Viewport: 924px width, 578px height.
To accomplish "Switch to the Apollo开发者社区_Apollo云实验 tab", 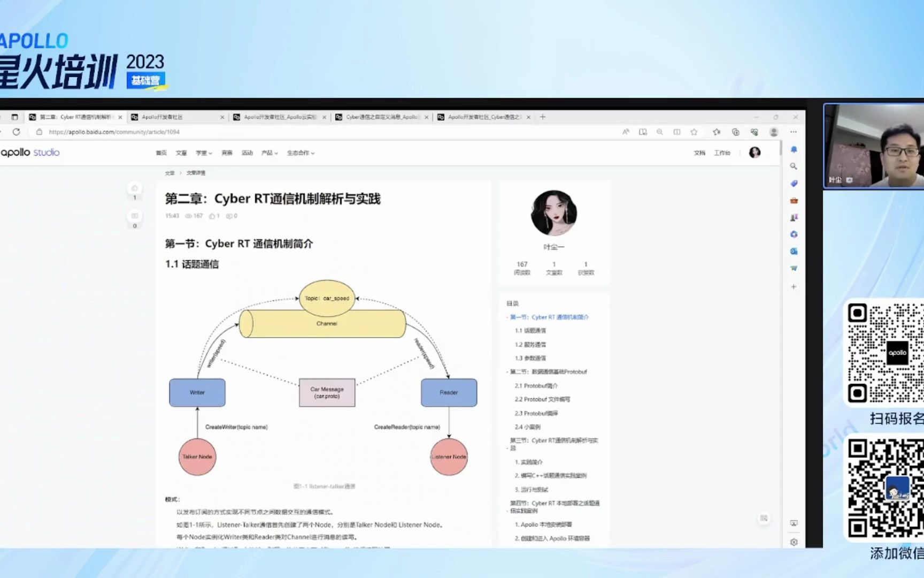I will tap(280, 117).
